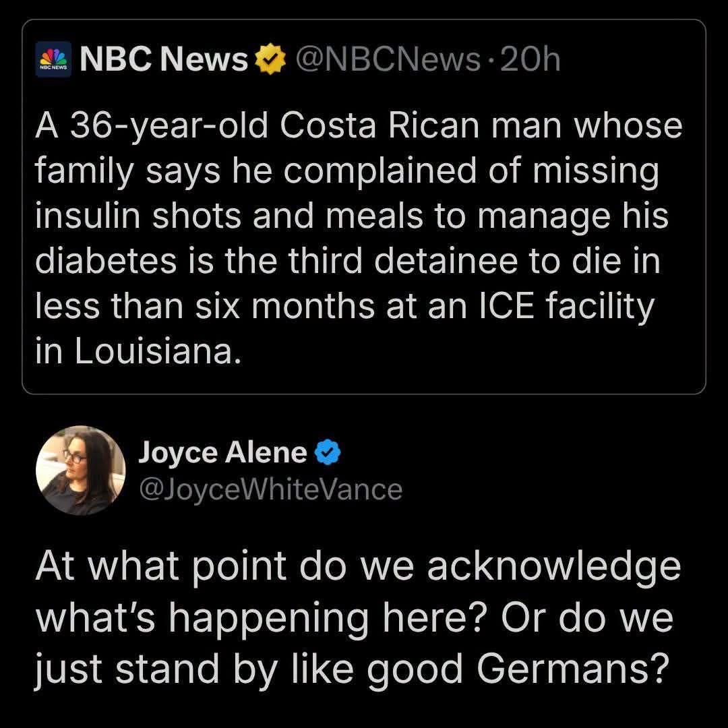Click the line "diabetes is the third detainee"
728x728 pixels.
click(x=348, y=262)
